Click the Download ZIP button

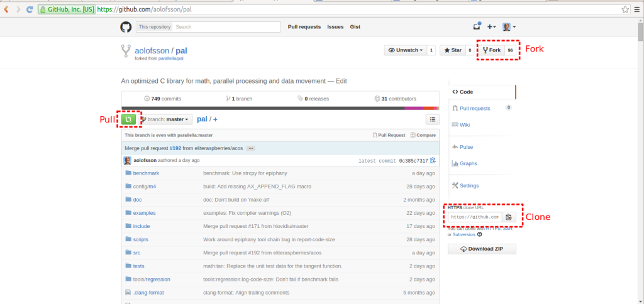coord(482,249)
